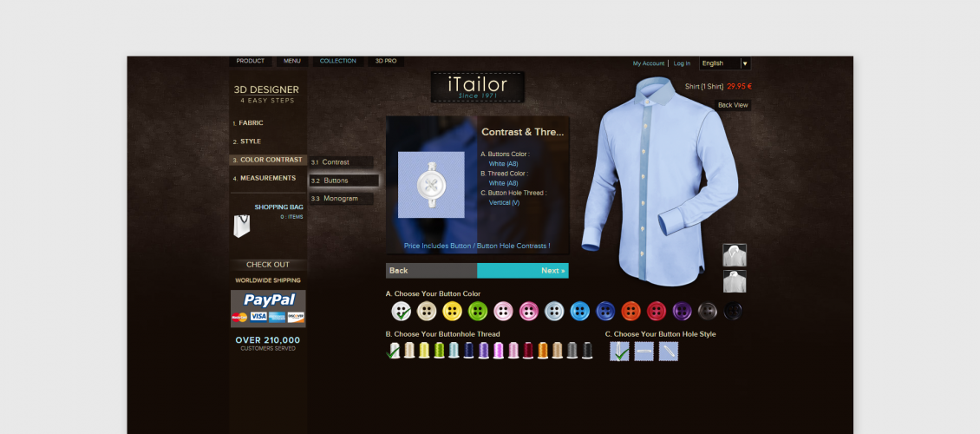
Task: Select the light blue thread spool
Action: [x=454, y=350]
